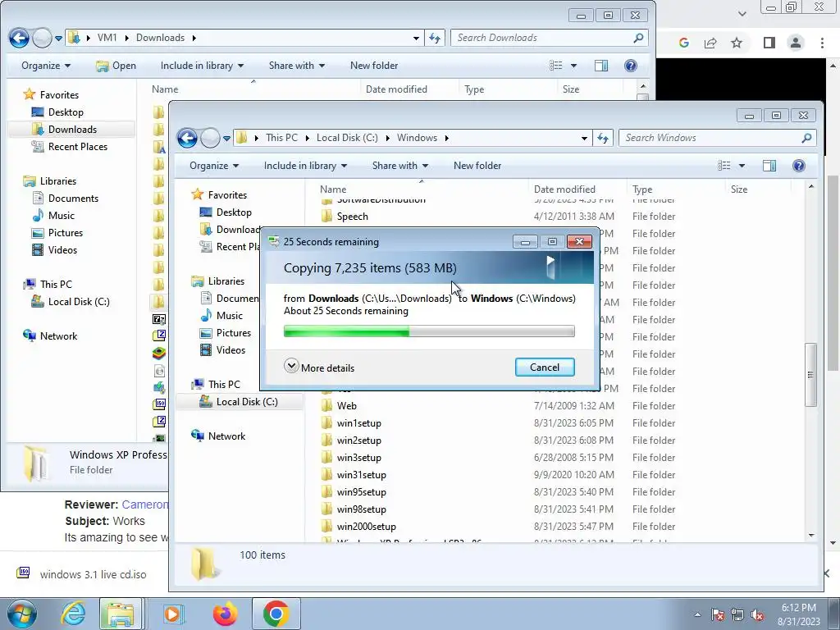
Task: Select the win95setup folder
Action: coord(354,492)
